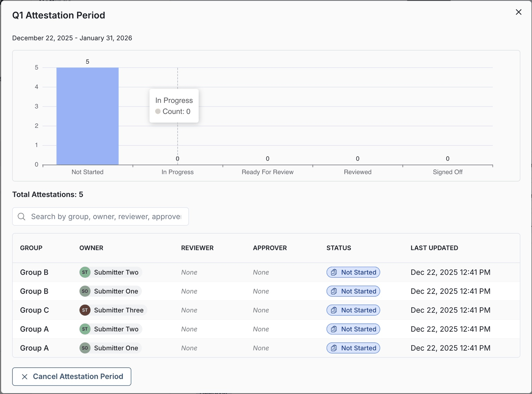The height and width of the screenshot is (394, 532).
Task: Select the SO avatar icon for Submitter One in Group B
Action: point(85,291)
